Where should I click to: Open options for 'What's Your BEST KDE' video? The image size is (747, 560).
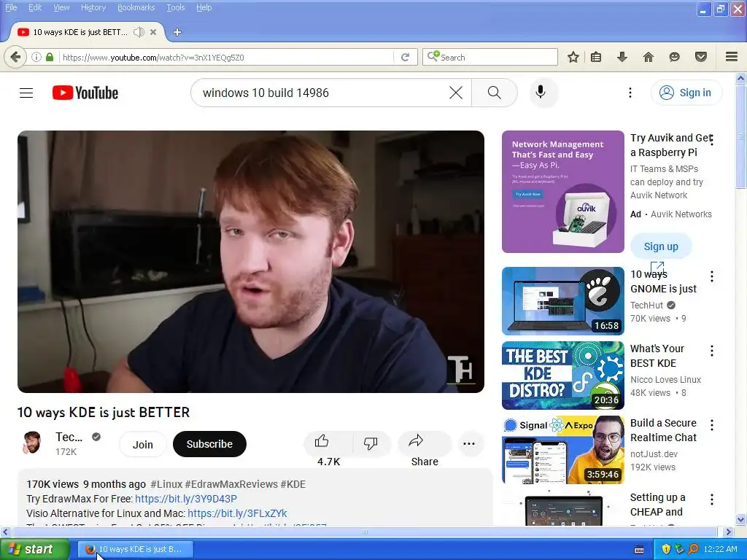[712, 351]
